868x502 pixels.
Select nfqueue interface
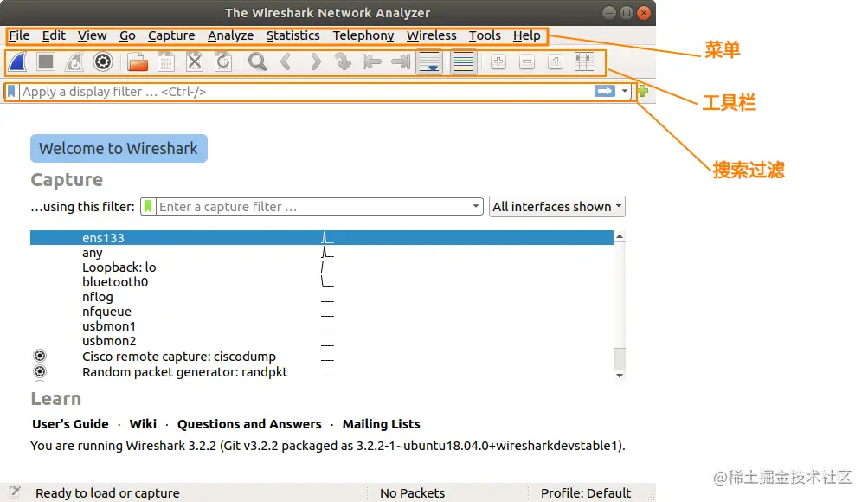[322, 312]
